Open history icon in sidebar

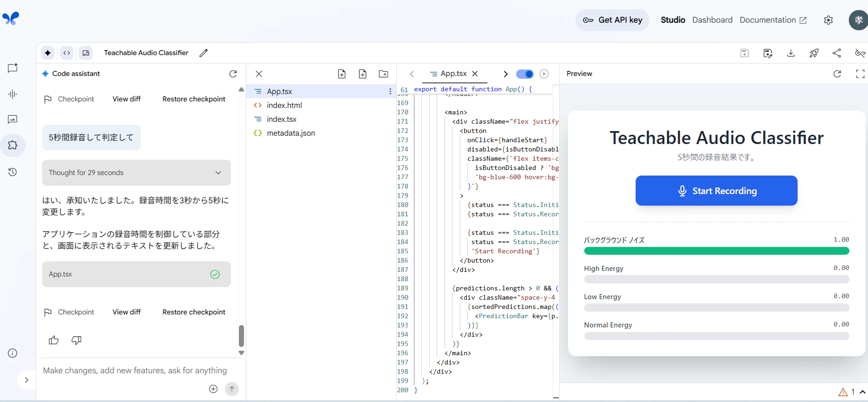tap(12, 172)
